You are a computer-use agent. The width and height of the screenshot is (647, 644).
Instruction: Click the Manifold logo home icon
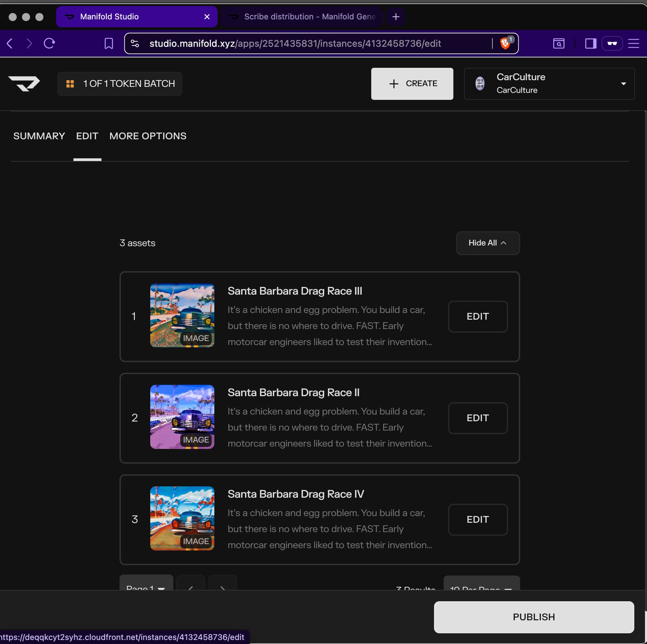pos(24,83)
